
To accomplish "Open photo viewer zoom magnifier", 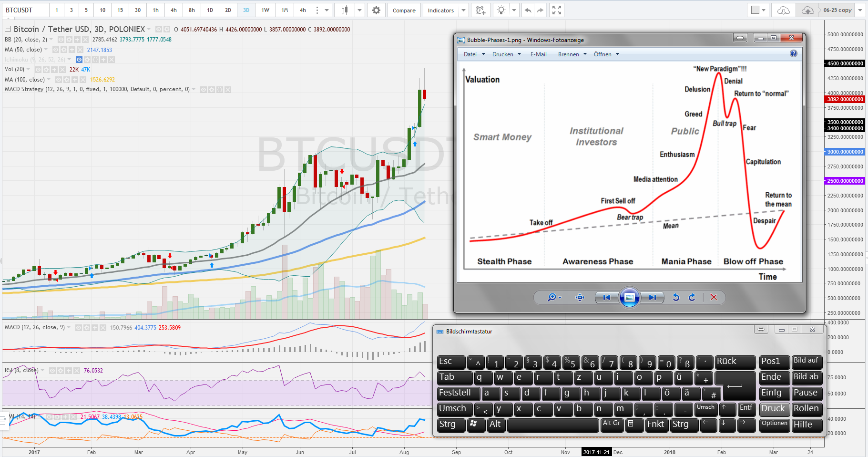I will [x=552, y=297].
